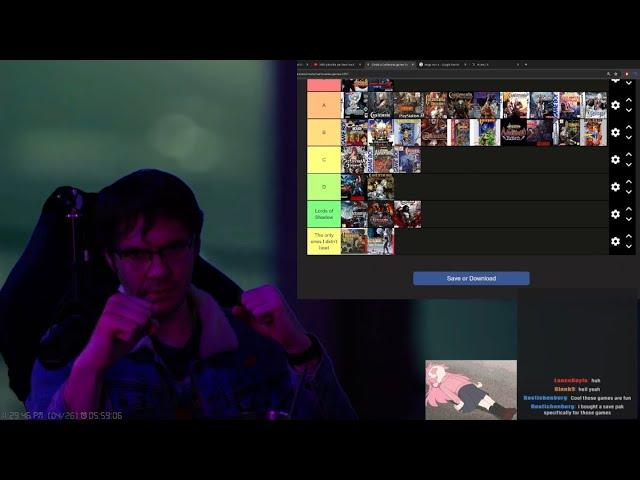Open settings gear for 'didn't beat' row
640x480 pixels.
tap(616, 241)
